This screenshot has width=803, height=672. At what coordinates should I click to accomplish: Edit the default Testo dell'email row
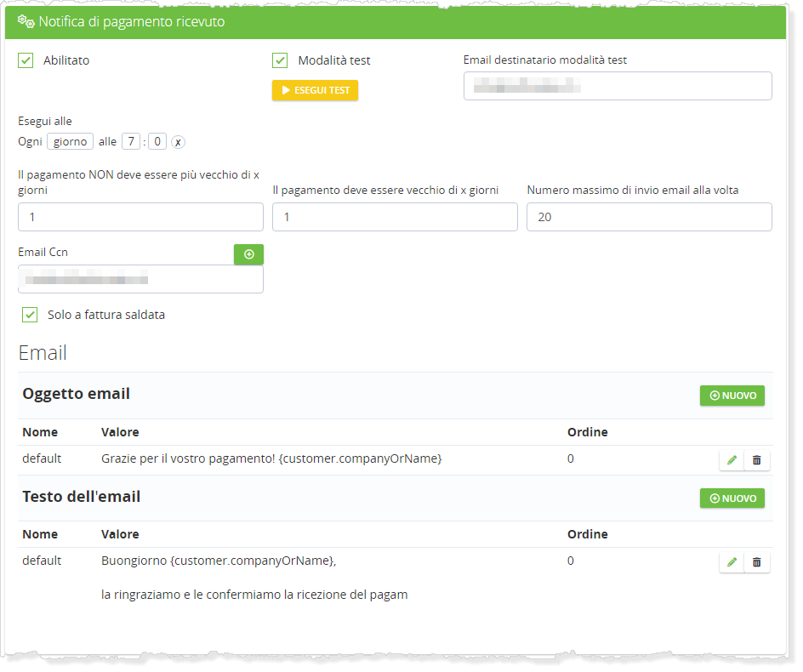[732, 562]
